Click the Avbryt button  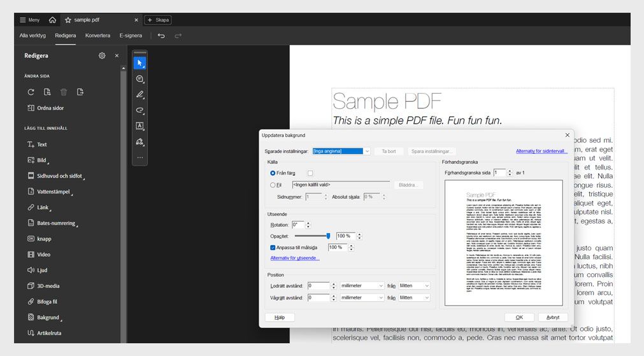[x=553, y=317]
